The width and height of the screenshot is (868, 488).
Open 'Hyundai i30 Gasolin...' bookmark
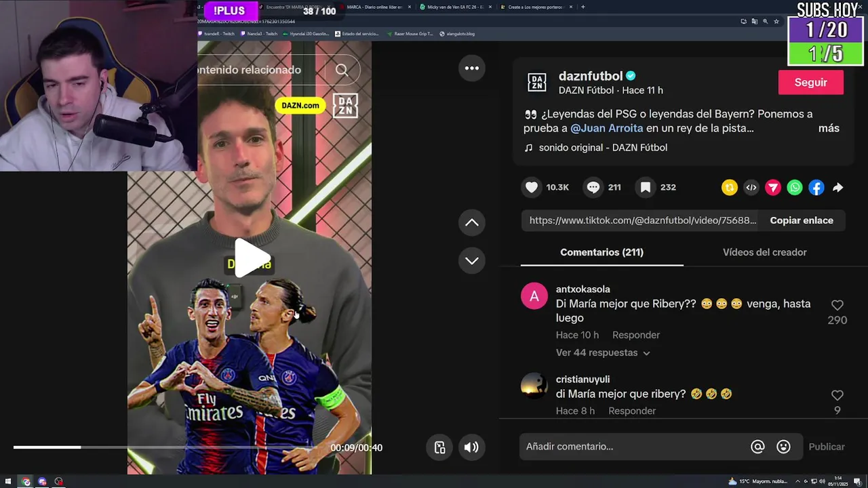point(305,33)
